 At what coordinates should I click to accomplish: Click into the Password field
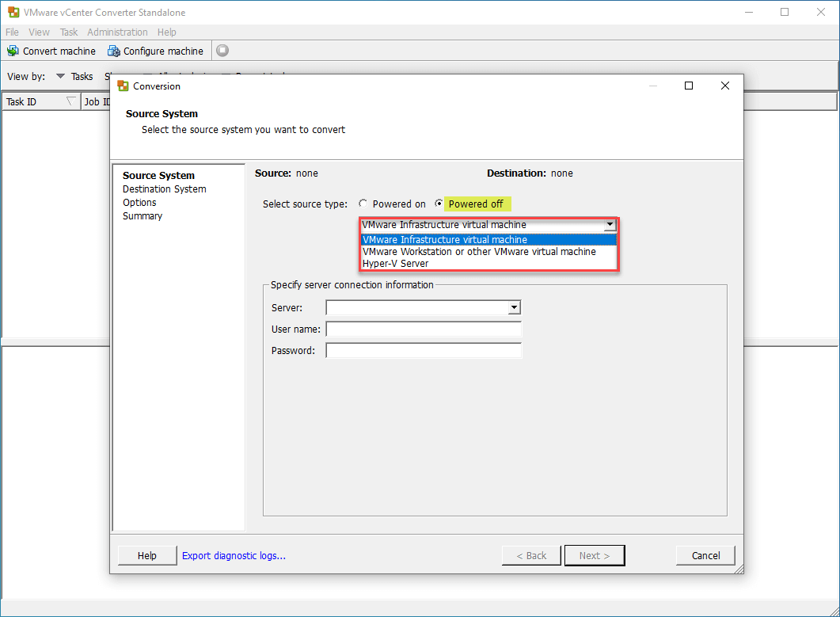point(423,350)
